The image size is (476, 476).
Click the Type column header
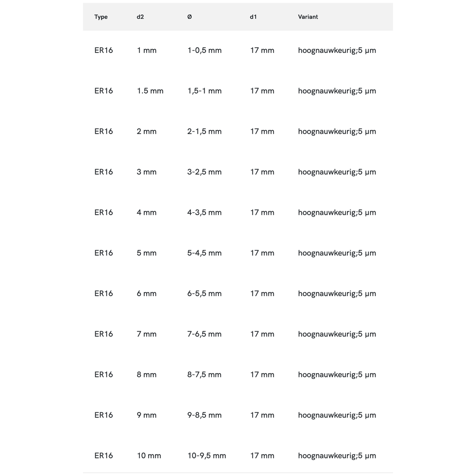pos(101,17)
